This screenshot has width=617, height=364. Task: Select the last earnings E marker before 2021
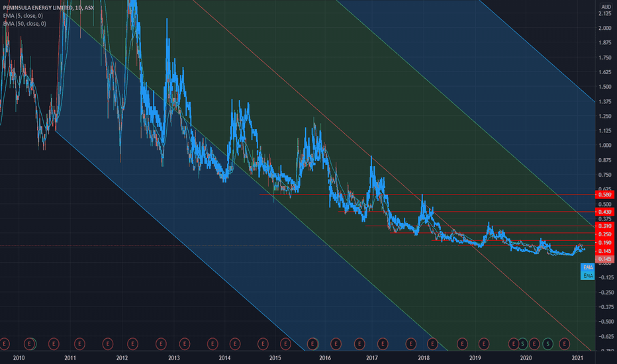tap(564, 344)
